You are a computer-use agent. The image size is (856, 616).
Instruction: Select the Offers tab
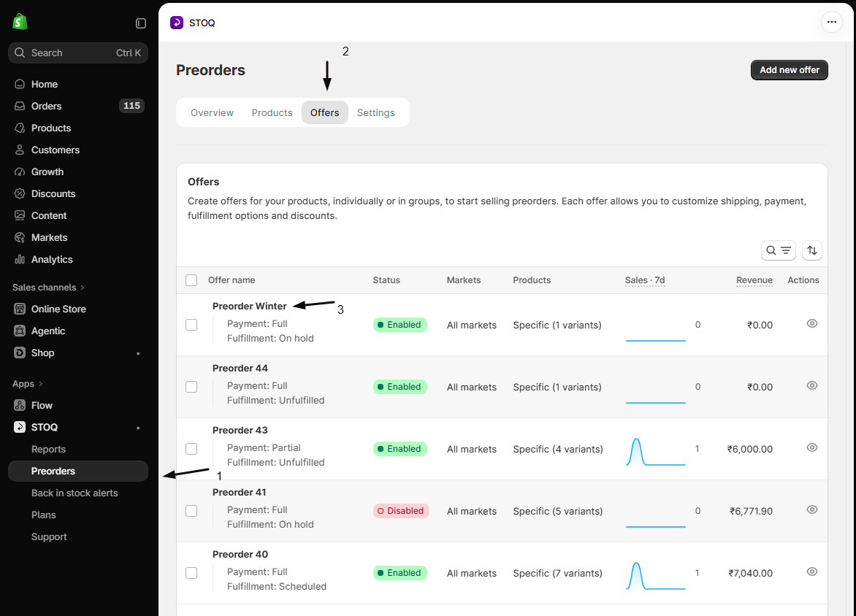tap(325, 112)
